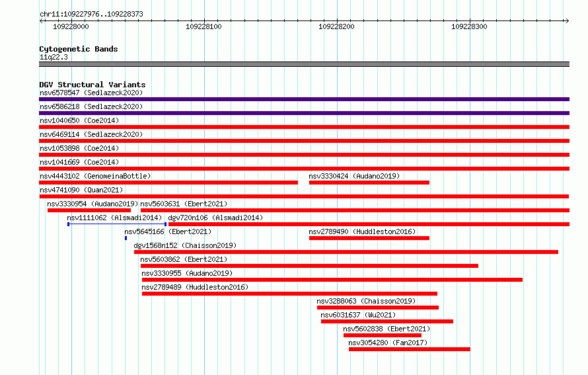The width and height of the screenshot is (588, 375).
Task: Click the red bar under nsv5603631
Action: pos(355,210)
